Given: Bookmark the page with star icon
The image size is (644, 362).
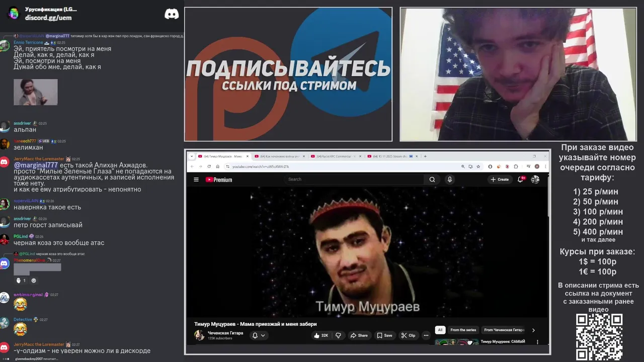Looking at the screenshot, I should tap(478, 166).
